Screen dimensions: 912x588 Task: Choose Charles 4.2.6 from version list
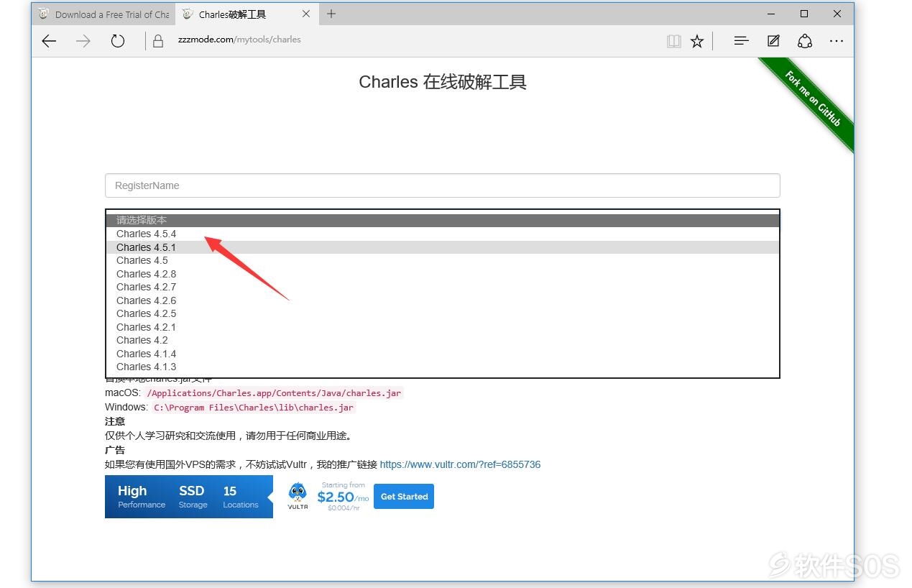pyautogui.click(x=443, y=300)
